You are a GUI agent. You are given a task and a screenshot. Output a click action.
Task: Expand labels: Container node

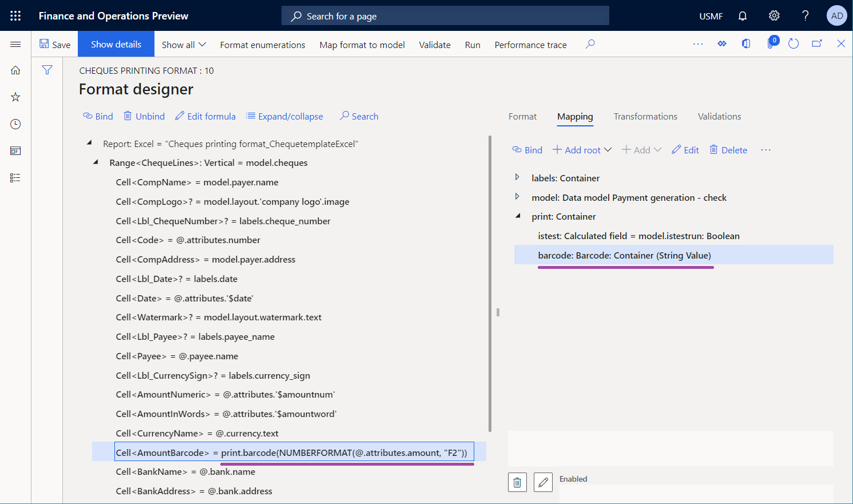click(x=517, y=177)
